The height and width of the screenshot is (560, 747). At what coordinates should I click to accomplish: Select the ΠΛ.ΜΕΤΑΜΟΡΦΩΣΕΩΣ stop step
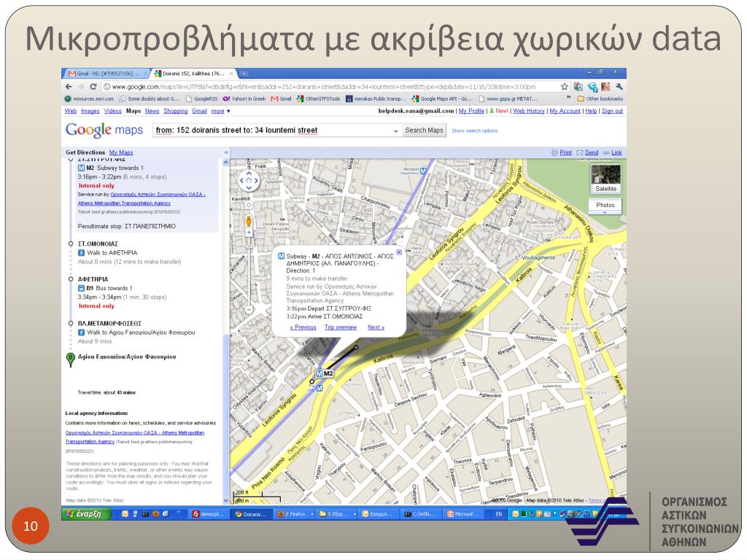click(x=109, y=323)
